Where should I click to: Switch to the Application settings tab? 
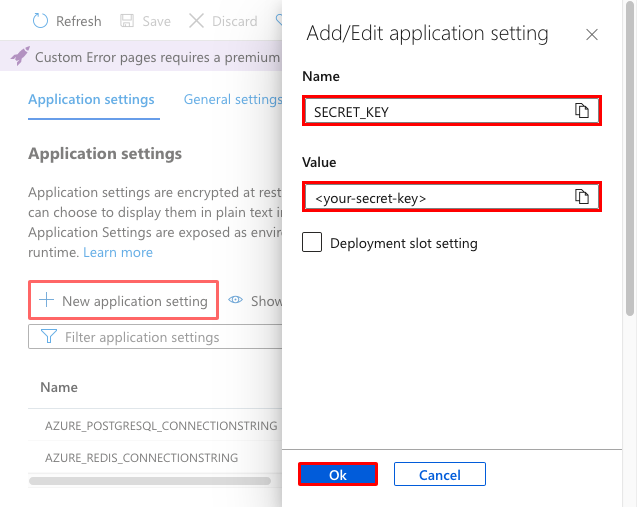tap(91, 100)
